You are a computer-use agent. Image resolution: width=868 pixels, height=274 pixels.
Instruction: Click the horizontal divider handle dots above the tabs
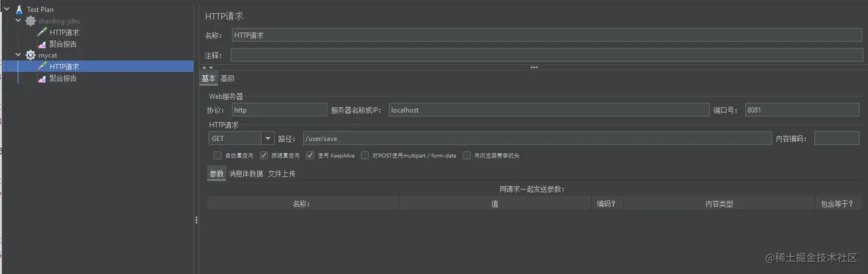pyautogui.click(x=534, y=67)
